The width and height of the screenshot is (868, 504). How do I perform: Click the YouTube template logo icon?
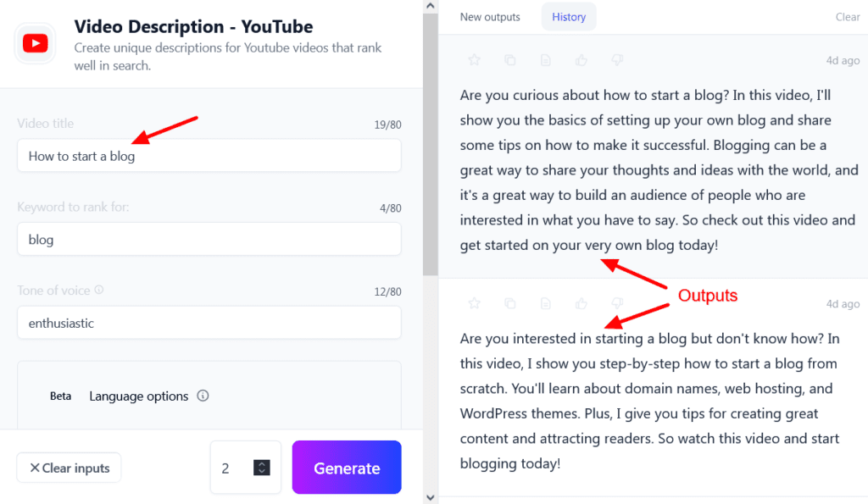coord(36,42)
